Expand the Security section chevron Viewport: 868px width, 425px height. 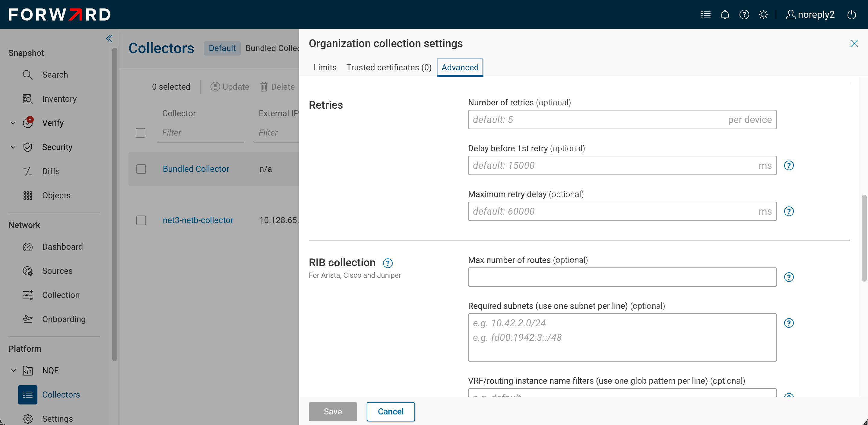tap(13, 147)
